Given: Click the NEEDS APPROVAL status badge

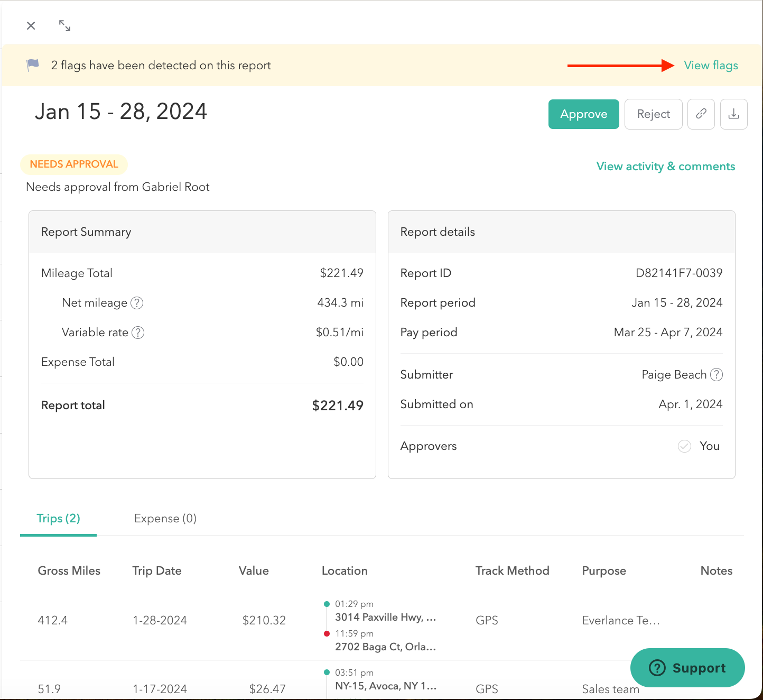Looking at the screenshot, I should tap(74, 164).
